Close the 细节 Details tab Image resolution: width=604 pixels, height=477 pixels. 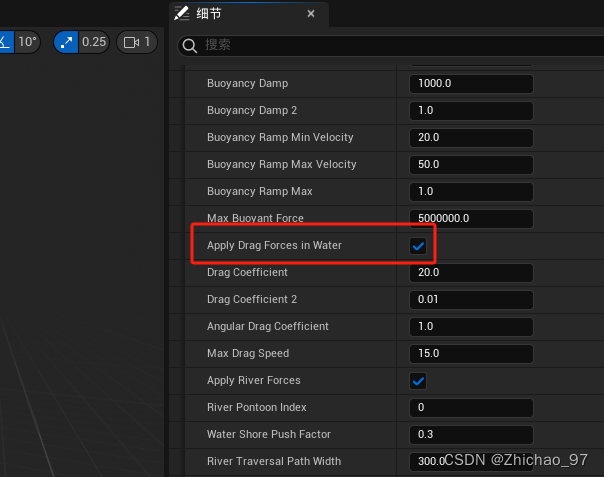point(311,14)
